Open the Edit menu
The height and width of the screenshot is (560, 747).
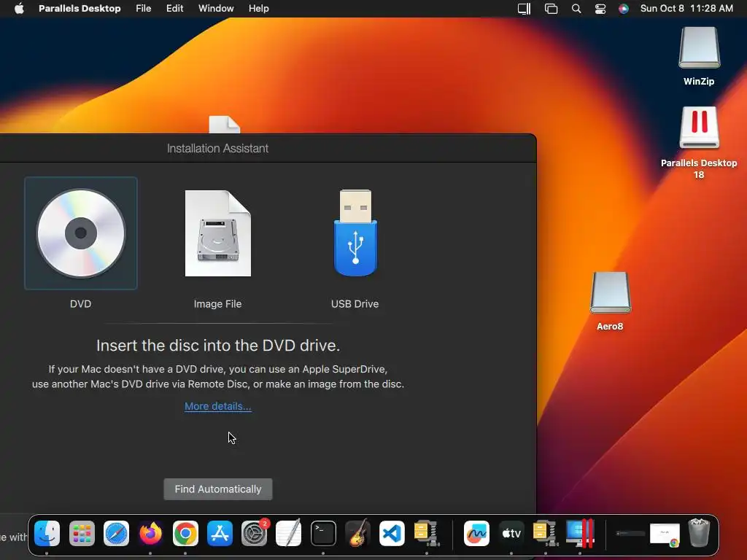click(x=175, y=9)
